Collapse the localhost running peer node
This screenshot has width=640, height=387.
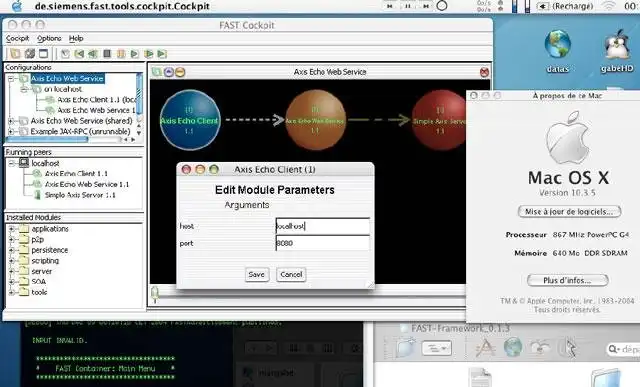click(11, 163)
